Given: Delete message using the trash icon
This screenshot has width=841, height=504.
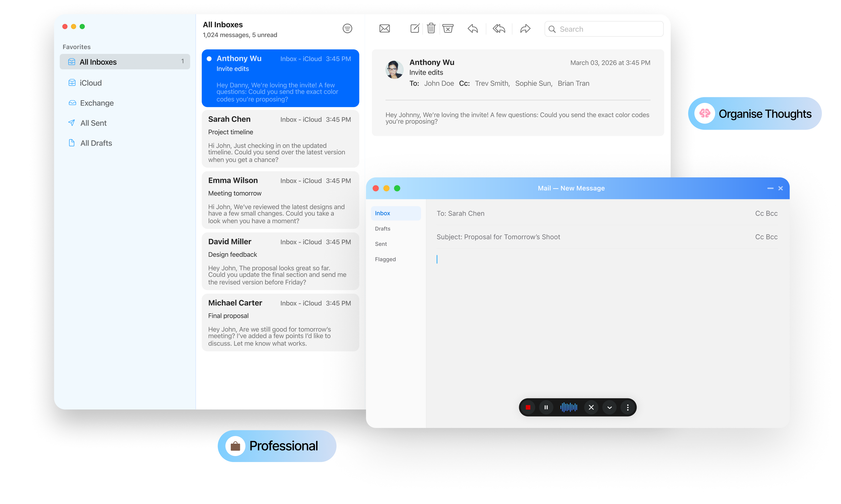Looking at the screenshot, I should (x=431, y=28).
